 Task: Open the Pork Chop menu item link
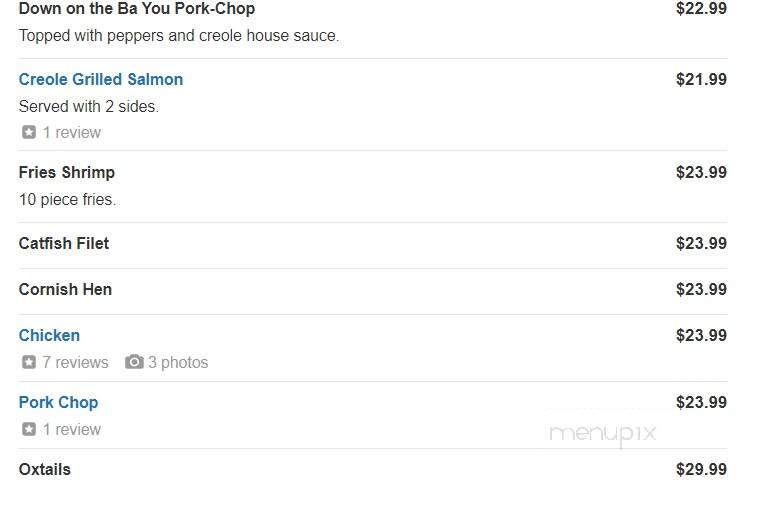point(58,402)
